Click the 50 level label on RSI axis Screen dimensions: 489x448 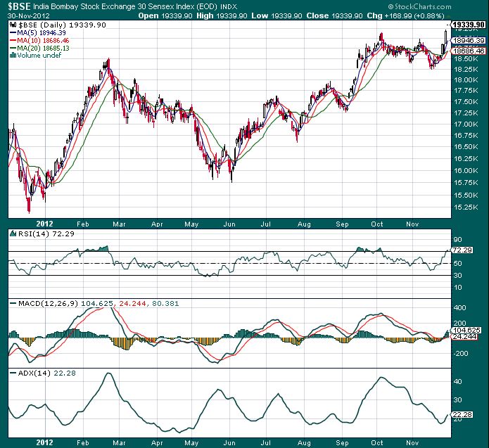click(458, 264)
